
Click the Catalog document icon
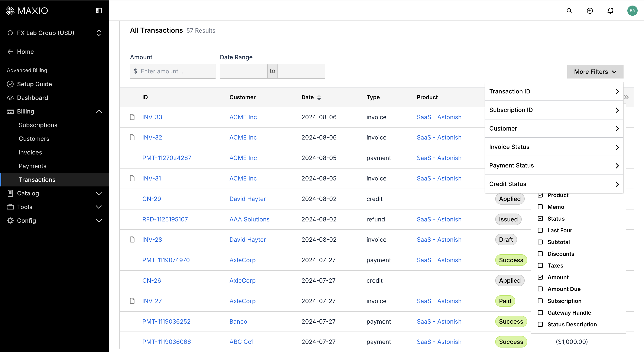point(10,193)
